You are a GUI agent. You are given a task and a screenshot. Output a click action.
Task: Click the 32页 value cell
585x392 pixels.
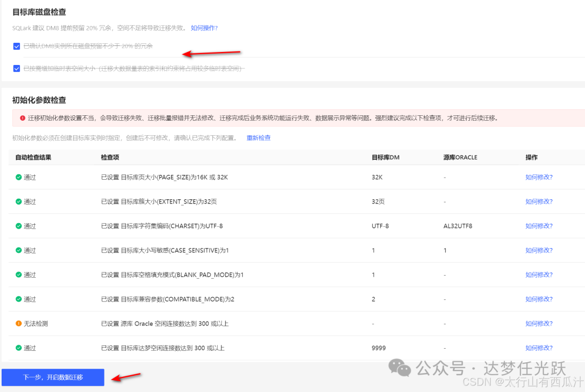(x=378, y=201)
